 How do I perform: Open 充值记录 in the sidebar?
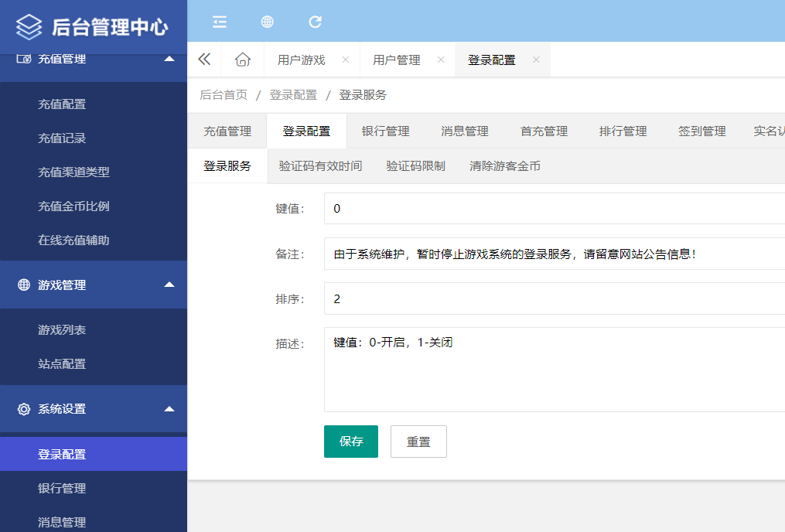coord(93,138)
